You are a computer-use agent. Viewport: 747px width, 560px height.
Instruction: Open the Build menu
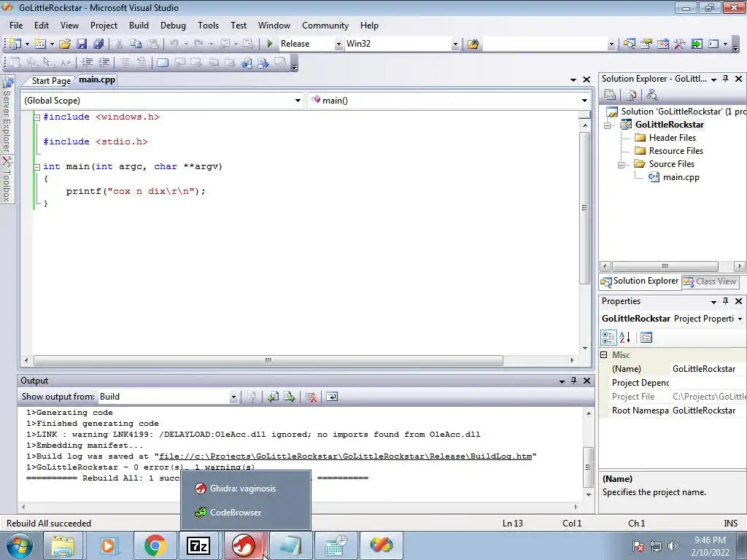coord(139,26)
